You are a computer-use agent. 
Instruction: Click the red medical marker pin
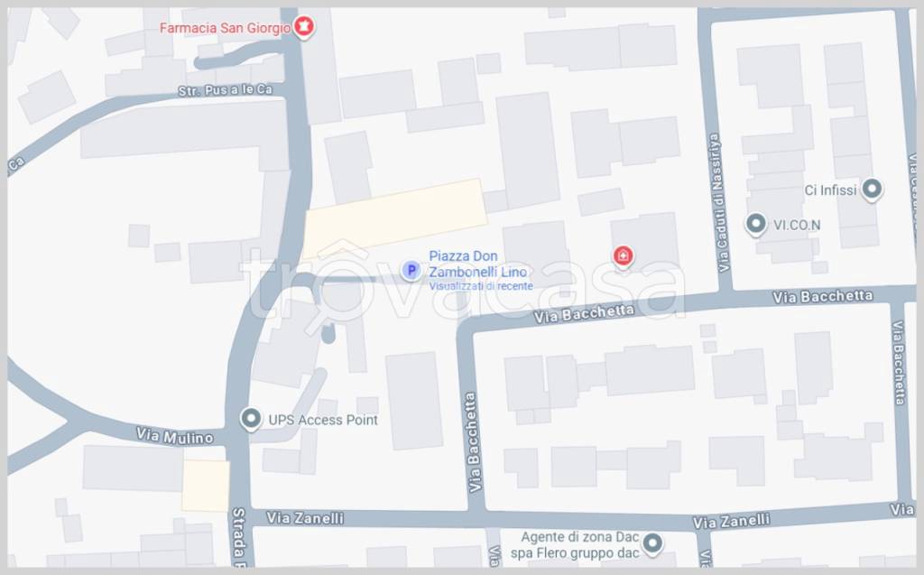623,256
